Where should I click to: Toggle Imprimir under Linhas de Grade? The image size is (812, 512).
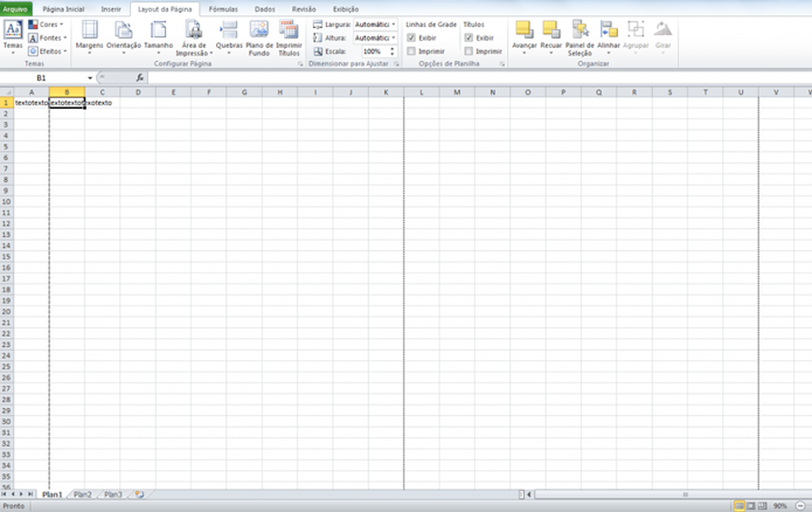(411, 51)
